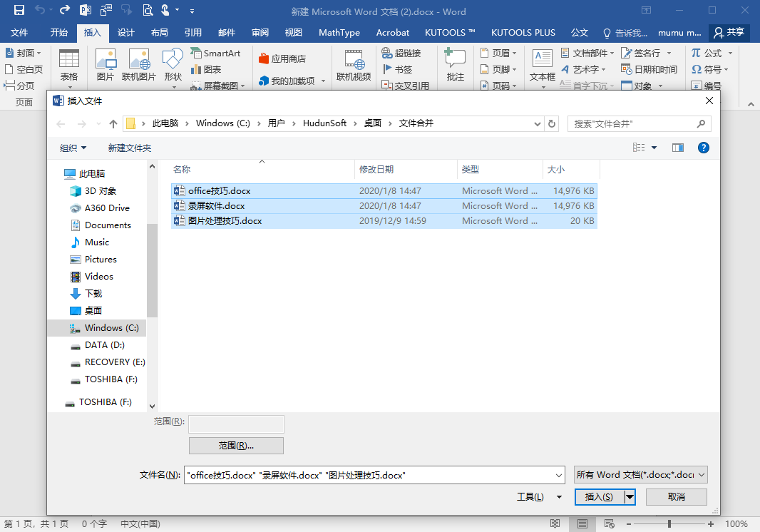Viewport: 760px width, 532px height.
Task: Click the zoom in plus button
Action: [x=711, y=523]
